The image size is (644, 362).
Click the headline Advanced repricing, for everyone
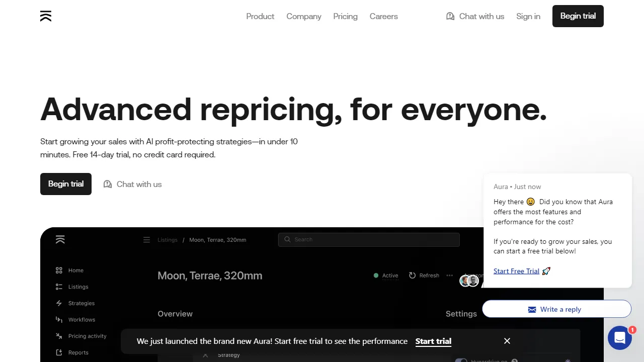coord(293,110)
